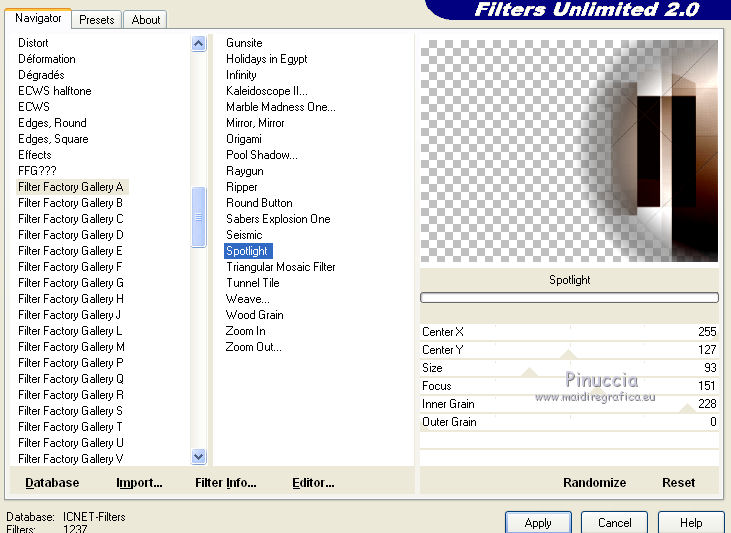Choose the Mirror, Mirror filter
The width and height of the screenshot is (731, 533).
pos(255,123)
